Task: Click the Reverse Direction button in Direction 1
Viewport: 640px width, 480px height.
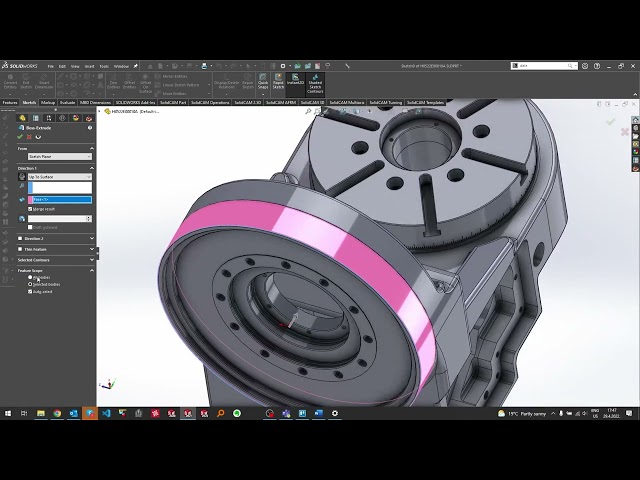Action: (x=22, y=177)
